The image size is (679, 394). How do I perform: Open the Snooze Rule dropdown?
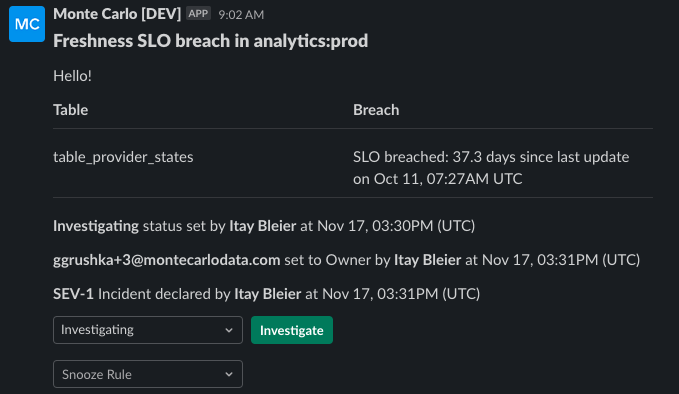point(148,374)
